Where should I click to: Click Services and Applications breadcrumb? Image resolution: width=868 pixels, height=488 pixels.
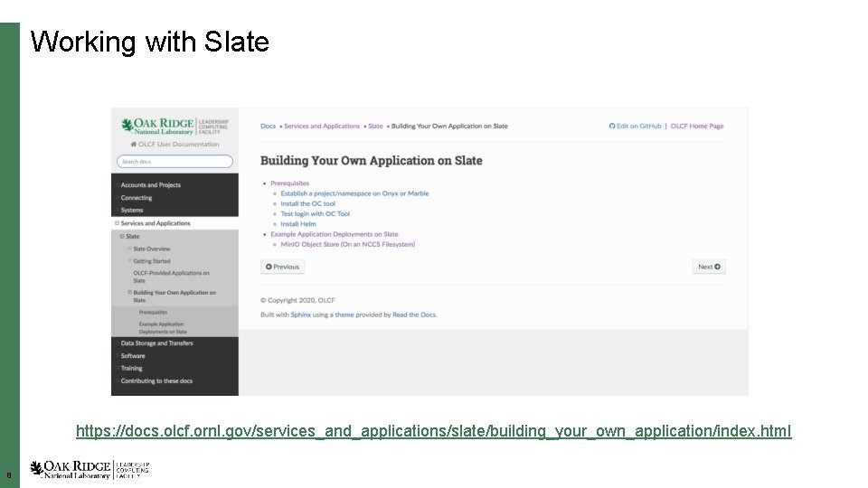322,127
